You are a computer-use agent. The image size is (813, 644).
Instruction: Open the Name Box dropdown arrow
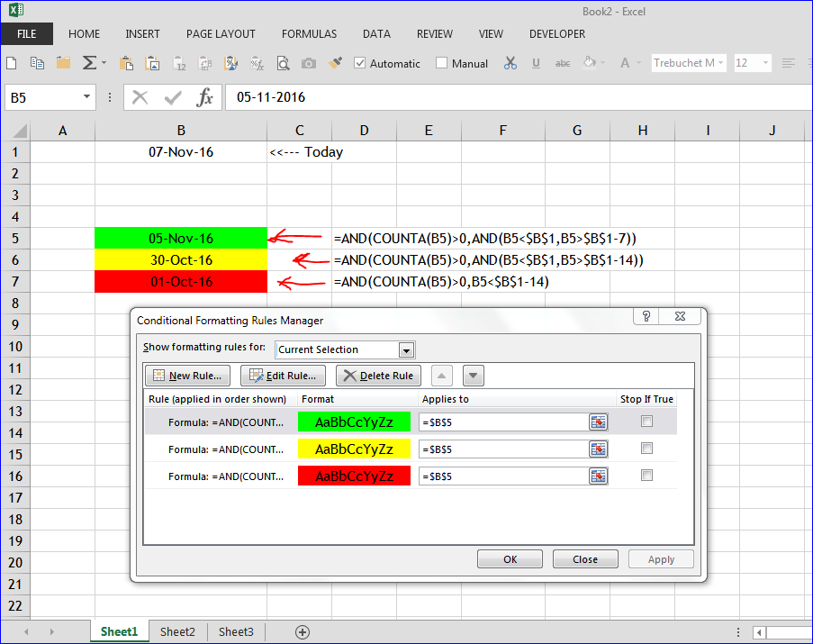[86, 97]
